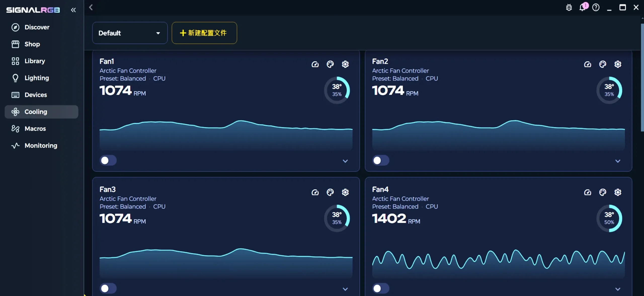Open Fan4 settings gear
The image size is (644, 296).
pyautogui.click(x=618, y=192)
